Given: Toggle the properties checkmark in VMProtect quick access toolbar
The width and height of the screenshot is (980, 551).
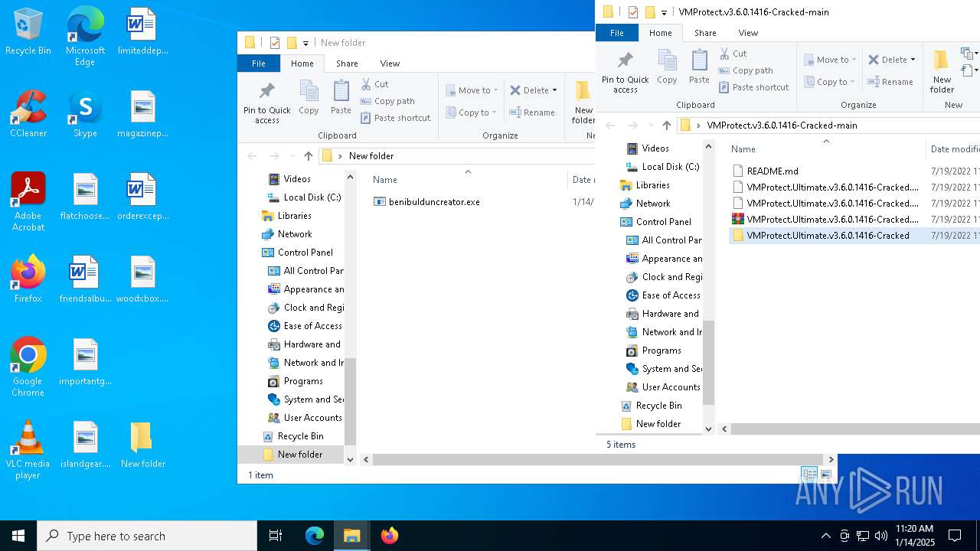Looking at the screenshot, I should coord(632,12).
